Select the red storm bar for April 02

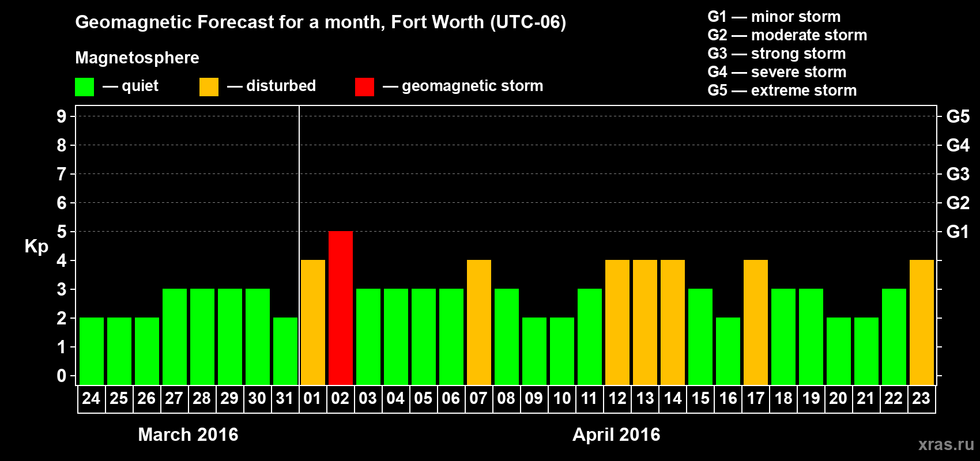coord(341,308)
